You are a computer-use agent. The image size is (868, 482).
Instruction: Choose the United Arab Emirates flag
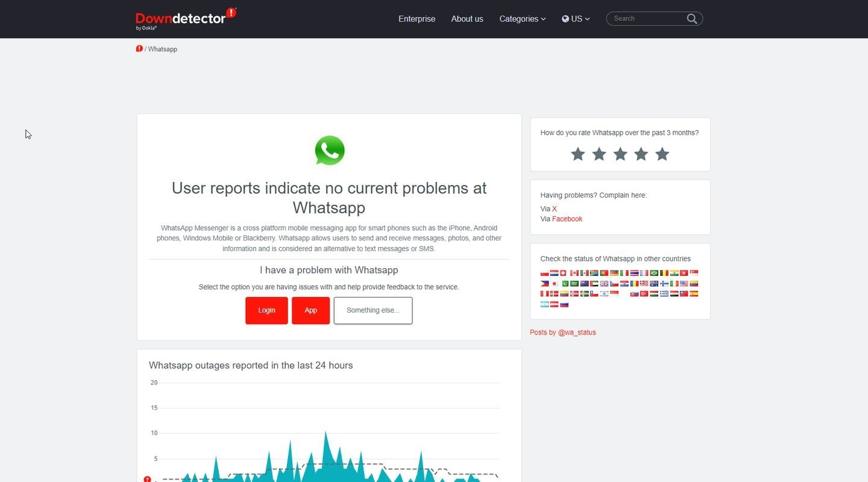[x=594, y=284]
